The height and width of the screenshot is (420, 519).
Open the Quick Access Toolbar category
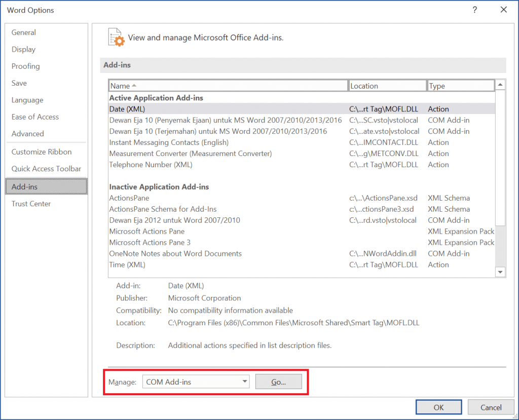[46, 169]
